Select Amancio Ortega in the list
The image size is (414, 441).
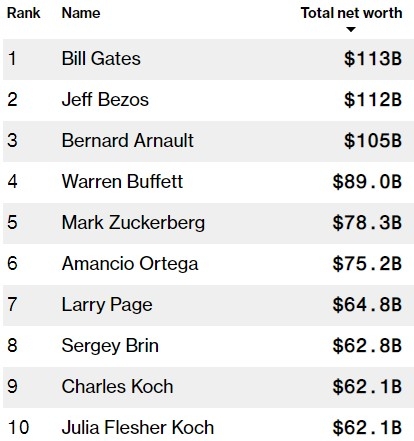130,264
